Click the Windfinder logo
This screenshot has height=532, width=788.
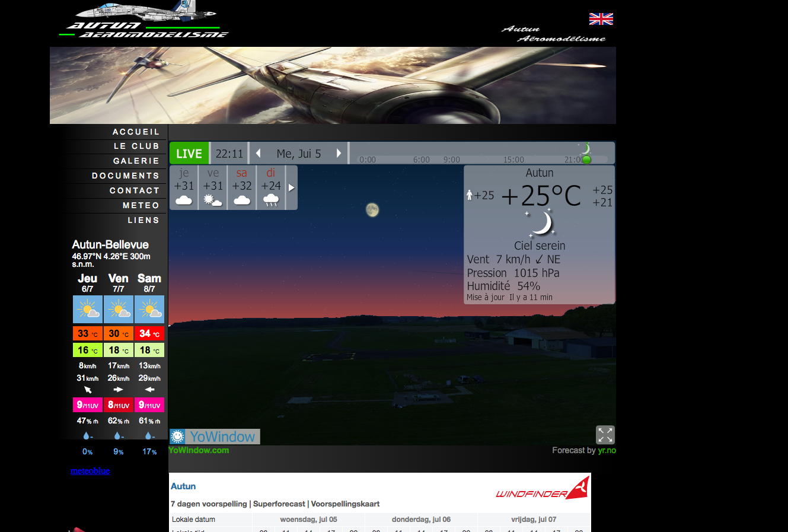542,489
